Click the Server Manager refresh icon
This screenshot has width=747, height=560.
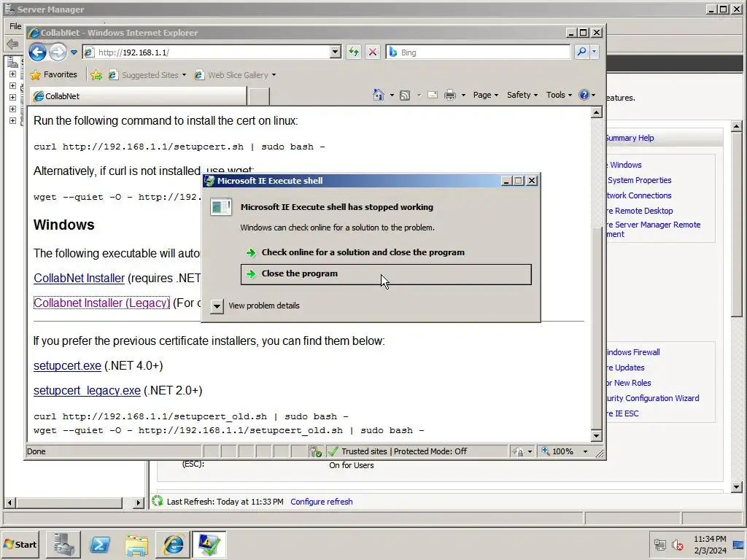(158, 501)
